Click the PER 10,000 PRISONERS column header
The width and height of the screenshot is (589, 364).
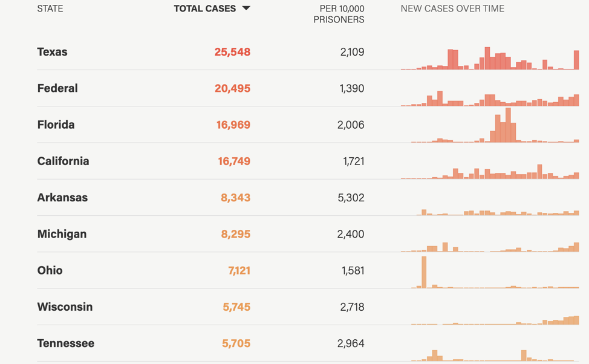click(x=339, y=14)
